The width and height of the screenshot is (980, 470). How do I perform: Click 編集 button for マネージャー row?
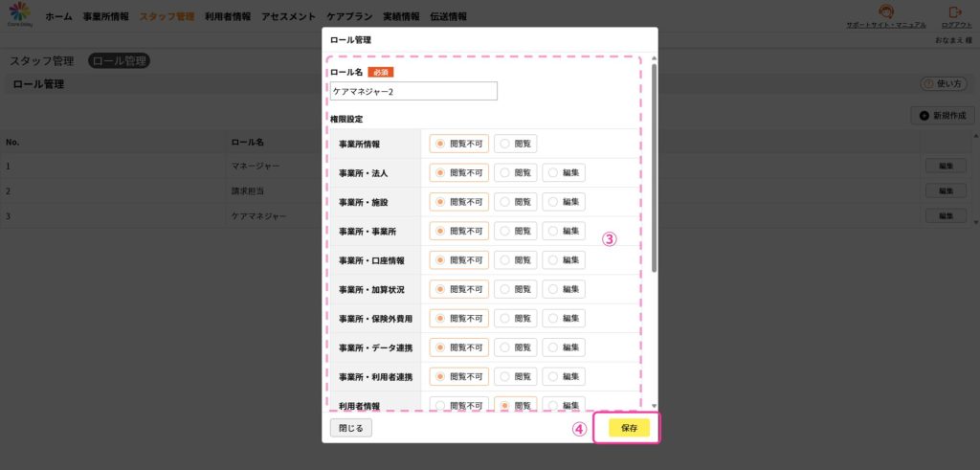pos(946,166)
